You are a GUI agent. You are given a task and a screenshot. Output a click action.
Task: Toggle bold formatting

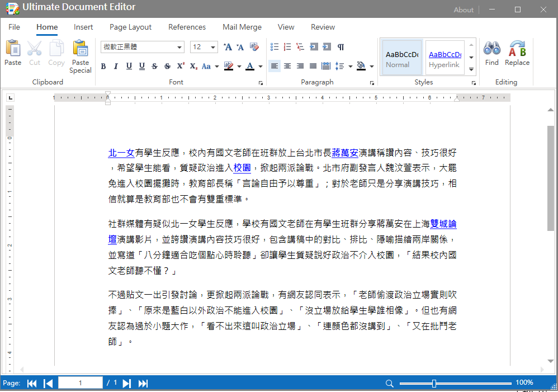tap(103, 66)
